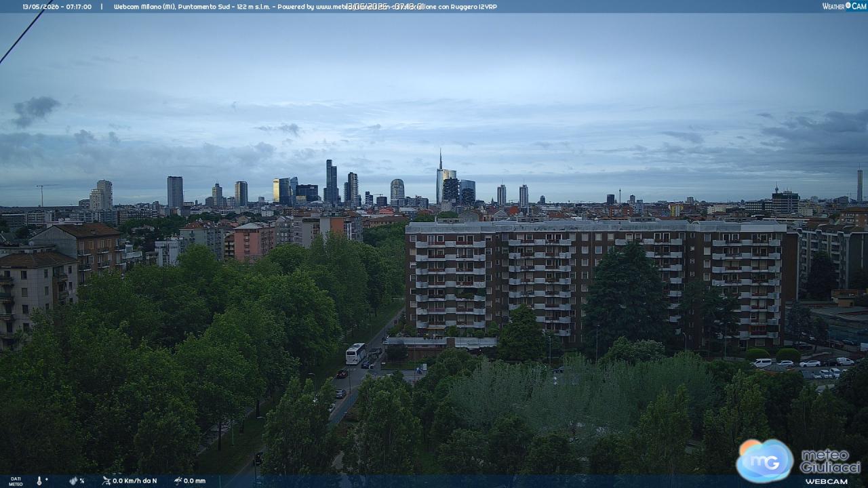Screen dimensions: 868x488
Task: Click the WeatherCam logo in top corner
Action: click(x=844, y=6)
